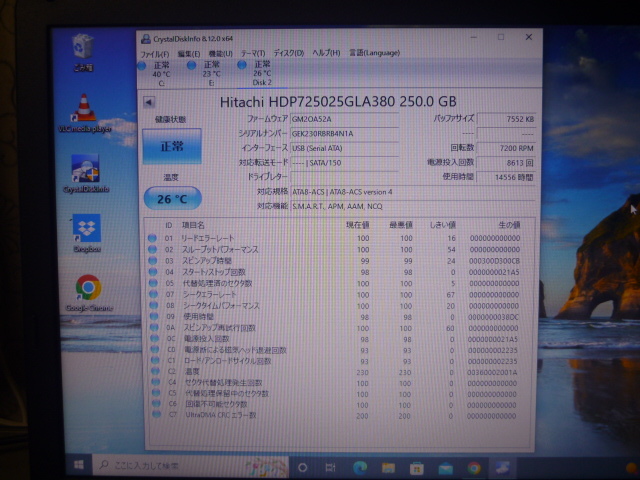
Task: Open Task View on the taskbar
Action: (331, 467)
